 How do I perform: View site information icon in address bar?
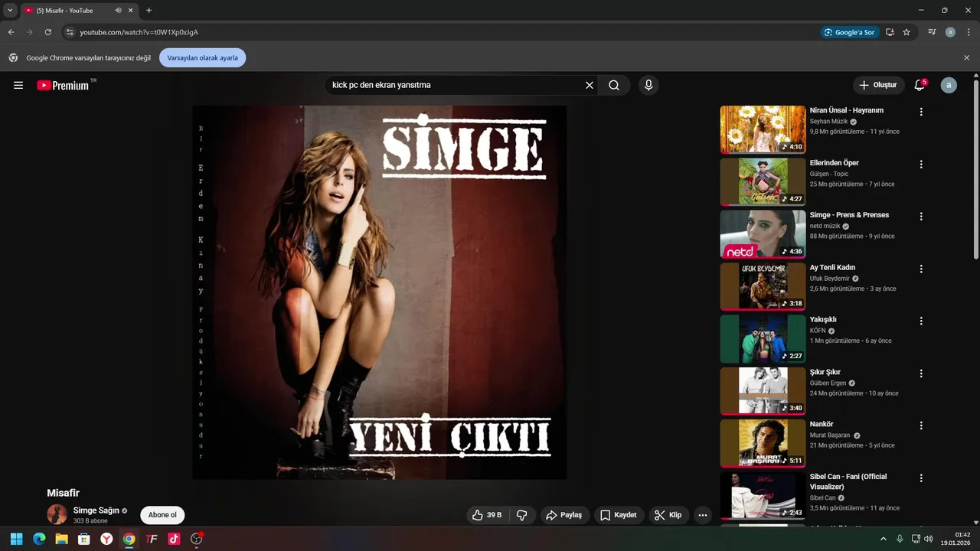[70, 32]
